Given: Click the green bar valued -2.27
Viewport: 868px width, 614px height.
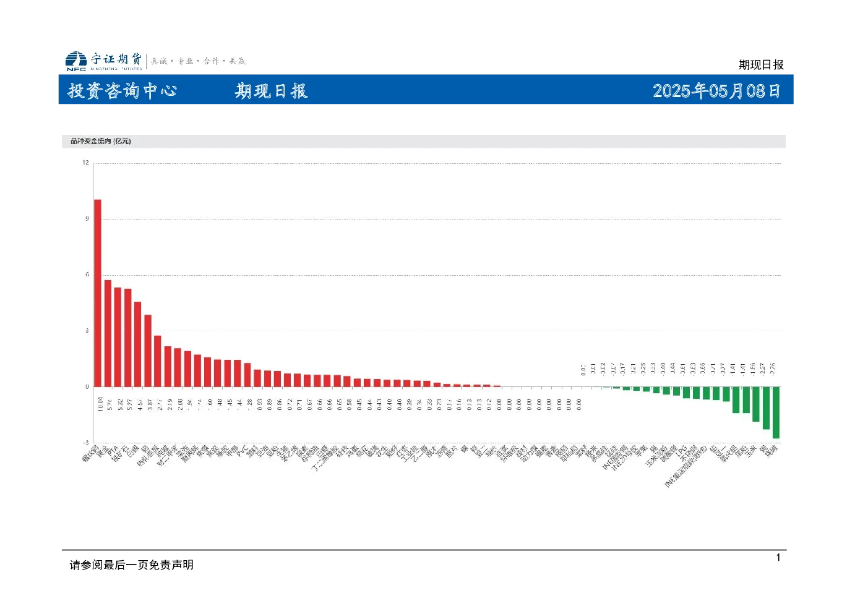Looking at the screenshot, I should pyautogui.click(x=766, y=408).
